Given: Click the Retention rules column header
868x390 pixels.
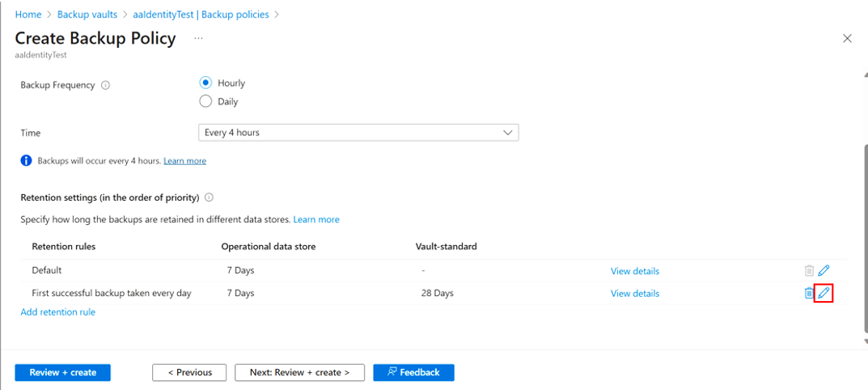Looking at the screenshot, I should pos(64,247).
